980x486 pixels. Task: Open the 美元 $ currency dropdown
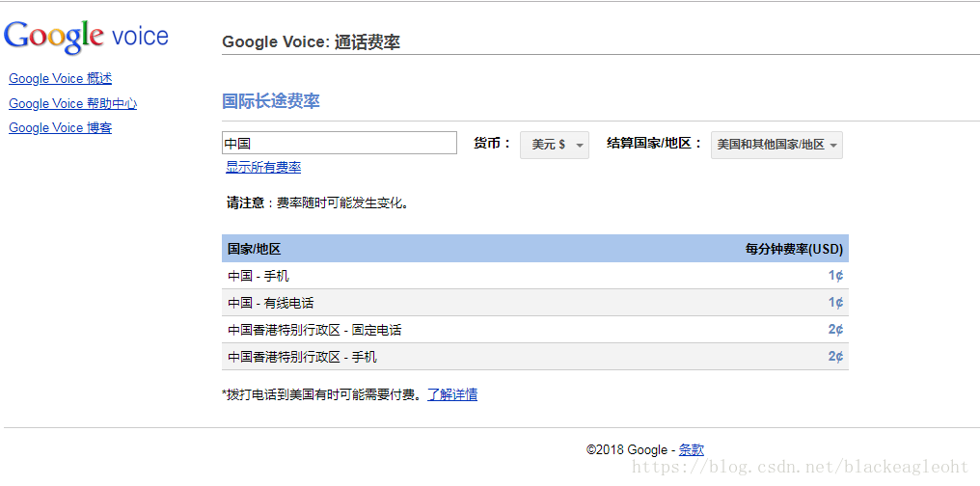coord(555,145)
